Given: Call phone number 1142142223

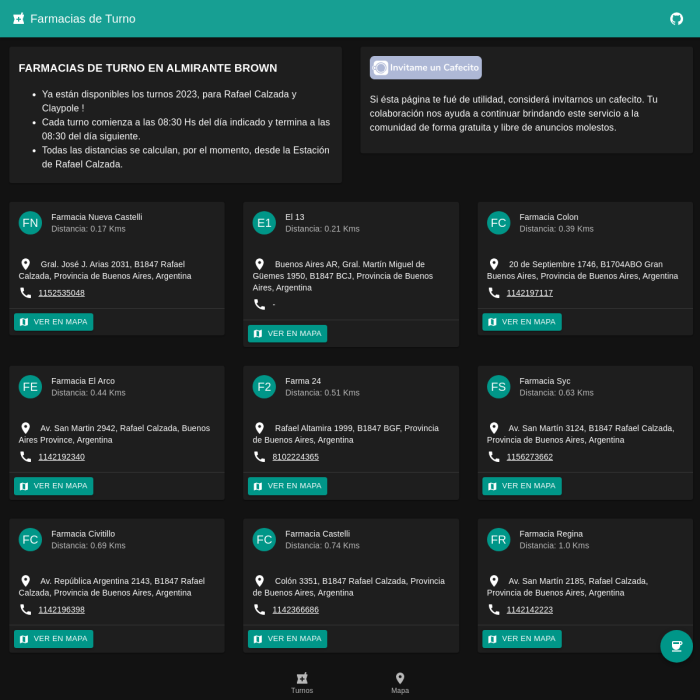Looking at the screenshot, I should [529, 609].
